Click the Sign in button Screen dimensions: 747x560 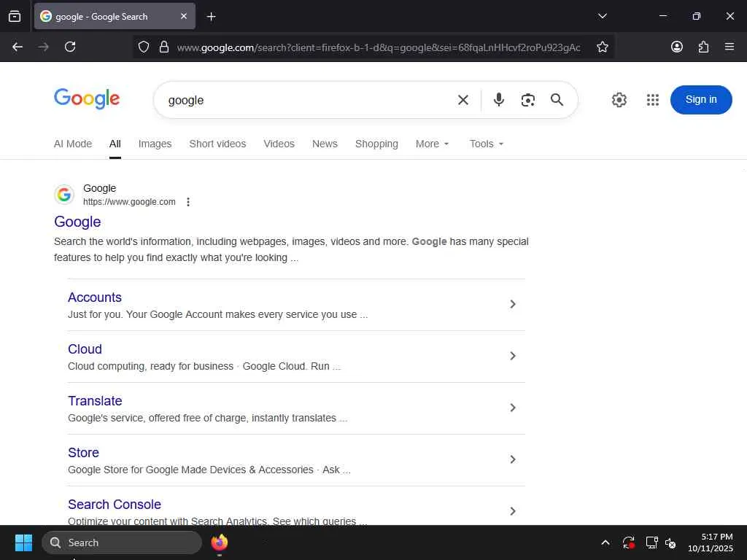pyautogui.click(x=701, y=99)
